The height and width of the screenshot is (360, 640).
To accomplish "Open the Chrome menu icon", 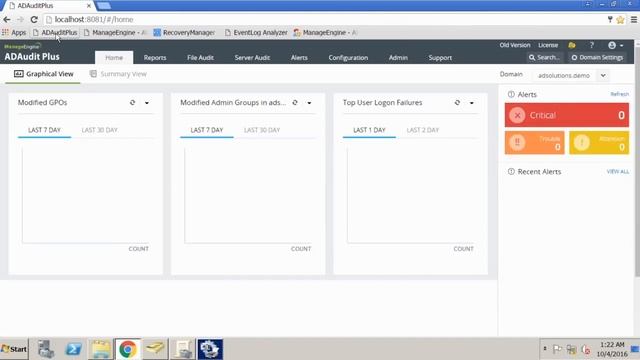I will coord(634,20).
